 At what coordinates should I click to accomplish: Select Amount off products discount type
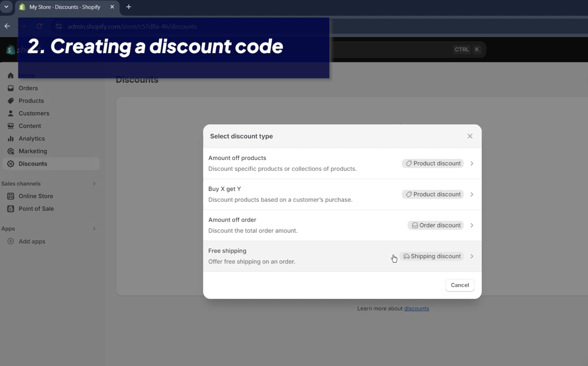tap(342, 163)
